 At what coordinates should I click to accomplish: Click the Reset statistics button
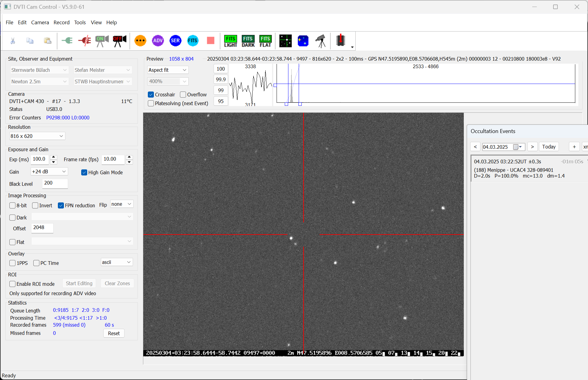(x=114, y=333)
